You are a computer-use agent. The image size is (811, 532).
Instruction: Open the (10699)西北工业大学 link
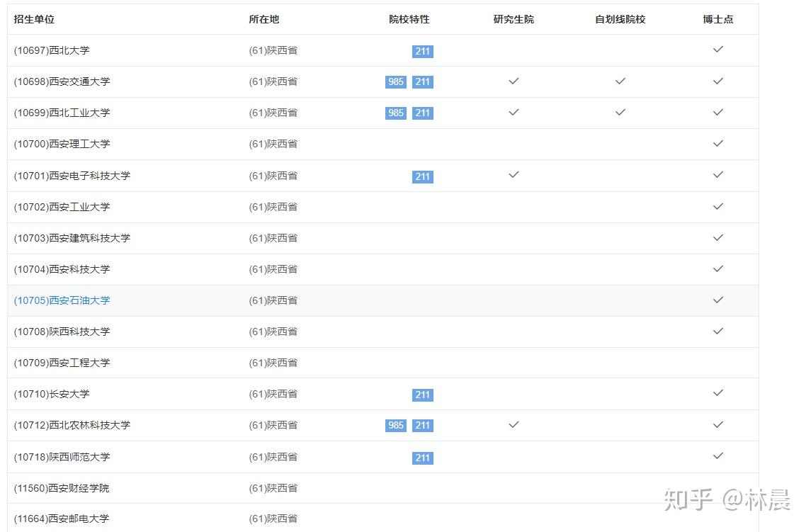click(62, 113)
